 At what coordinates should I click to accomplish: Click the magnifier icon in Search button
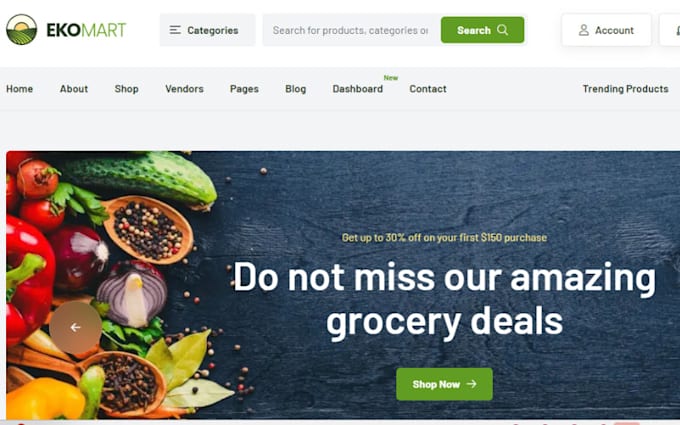pyautogui.click(x=503, y=30)
